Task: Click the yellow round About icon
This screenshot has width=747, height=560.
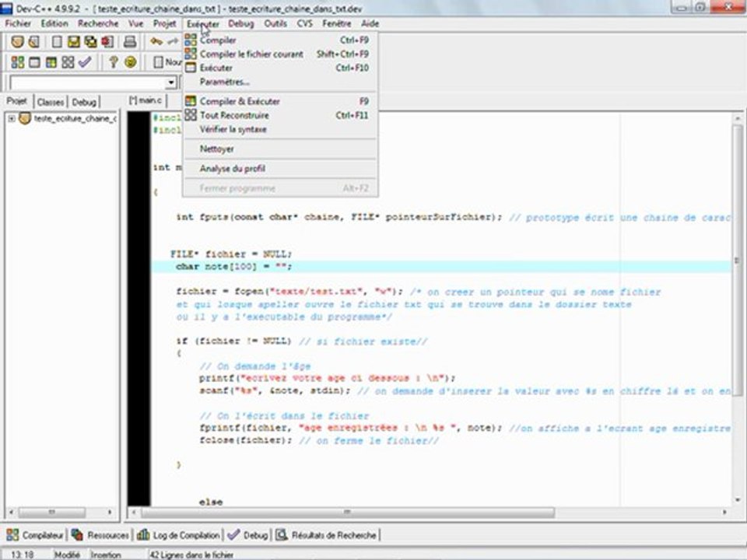Action: (130, 62)
